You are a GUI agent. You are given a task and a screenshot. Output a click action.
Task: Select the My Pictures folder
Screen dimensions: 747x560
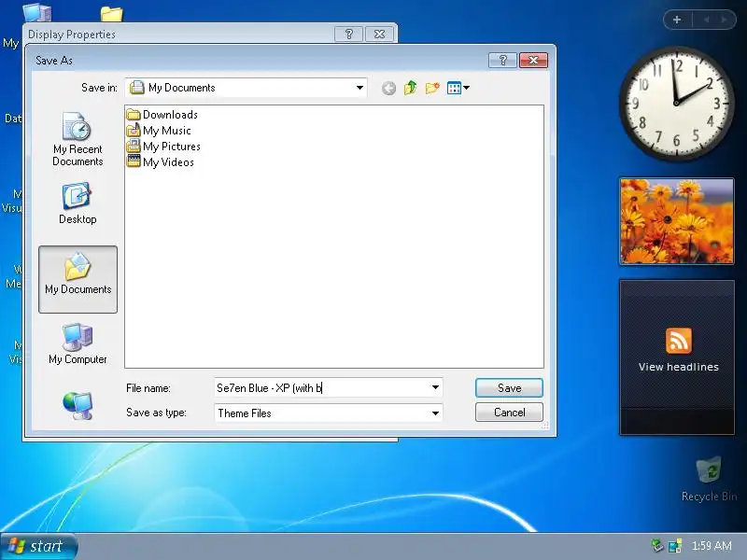163,147
